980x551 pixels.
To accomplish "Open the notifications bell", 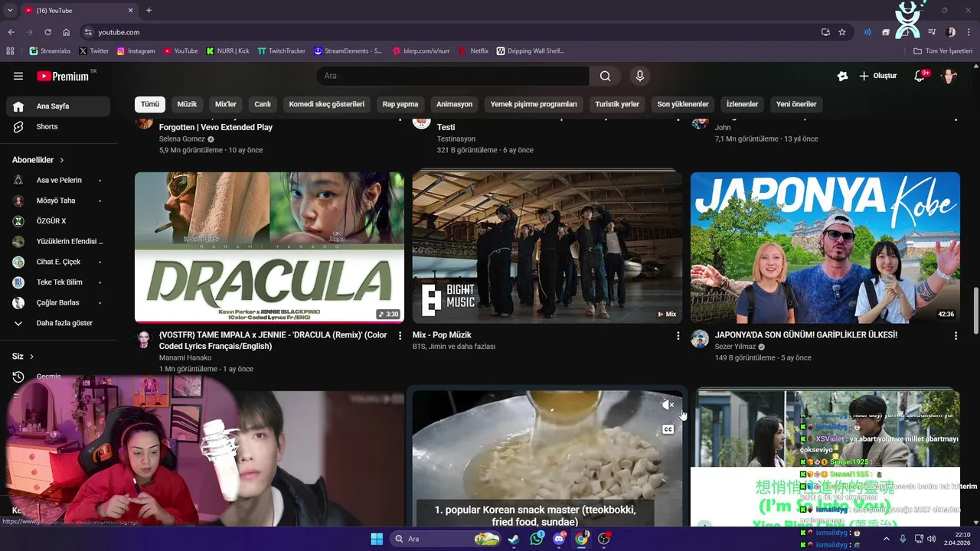I will coord(920,76).
